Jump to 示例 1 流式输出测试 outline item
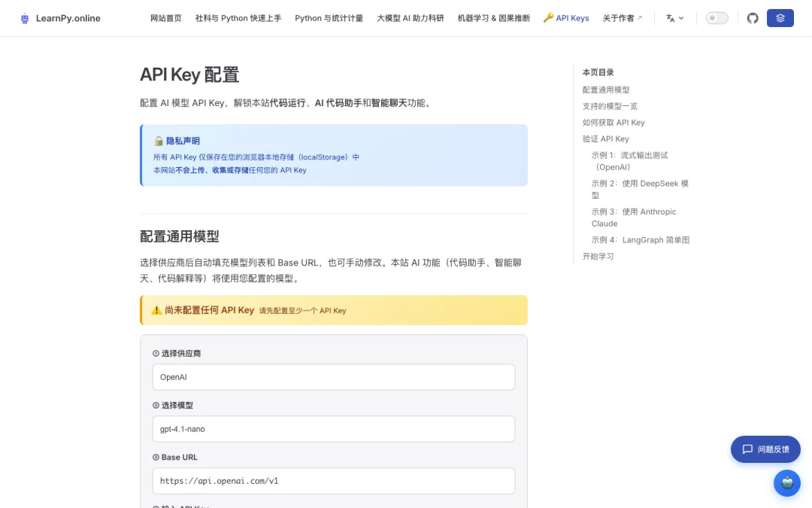This screenshot has height=508, width=812. tap(630, 161)
